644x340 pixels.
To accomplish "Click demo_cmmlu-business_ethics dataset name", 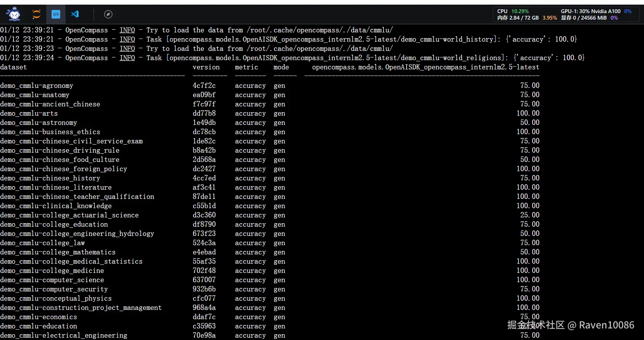I will pyautogui.click(x=50, y=132).
